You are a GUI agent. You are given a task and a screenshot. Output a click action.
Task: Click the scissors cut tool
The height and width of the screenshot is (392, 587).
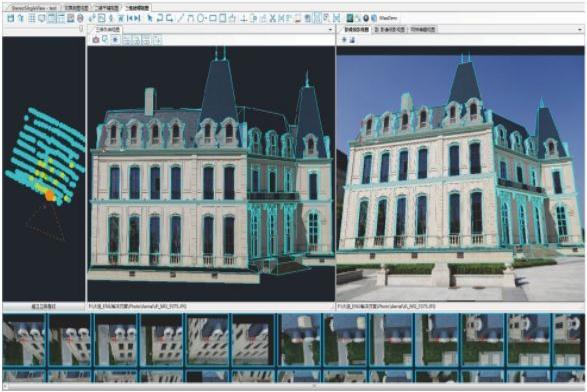click(273, 18)
